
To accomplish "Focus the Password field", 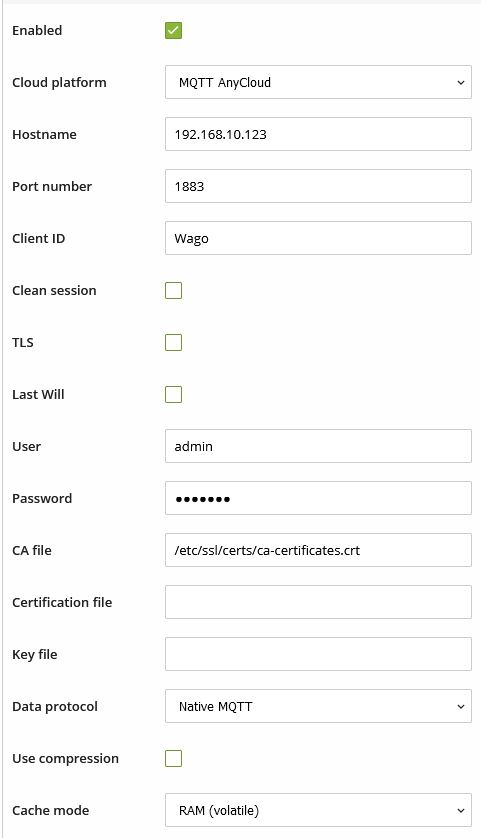I will [318, 498].
